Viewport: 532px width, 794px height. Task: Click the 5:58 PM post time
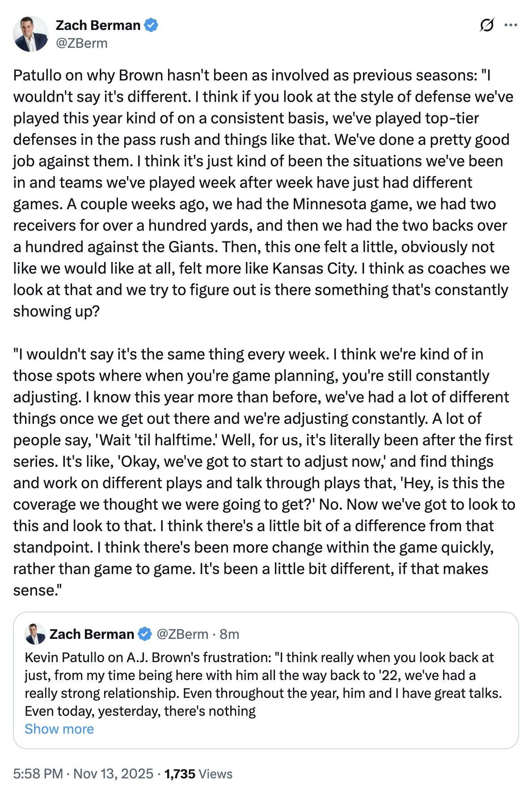(x=38, y=774)
